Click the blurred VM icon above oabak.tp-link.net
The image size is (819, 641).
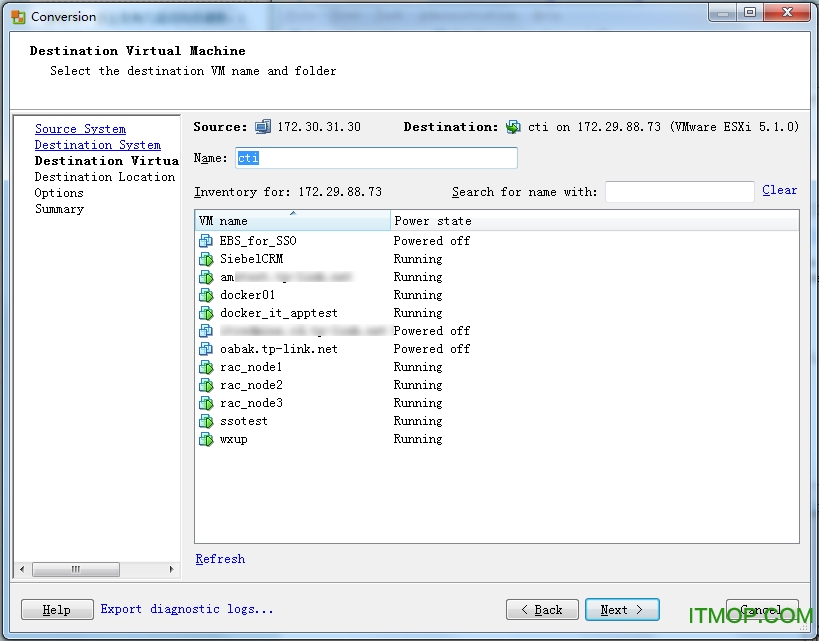206,331
